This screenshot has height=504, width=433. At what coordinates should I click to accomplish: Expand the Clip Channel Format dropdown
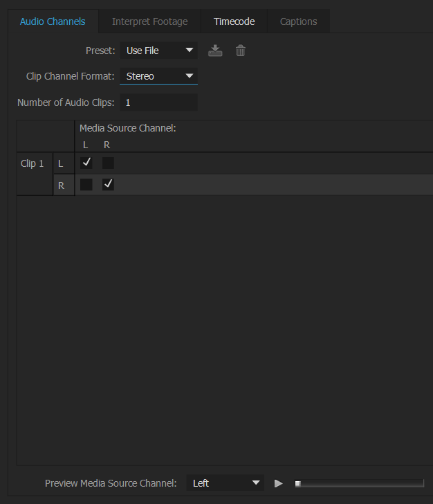point(159,76)
